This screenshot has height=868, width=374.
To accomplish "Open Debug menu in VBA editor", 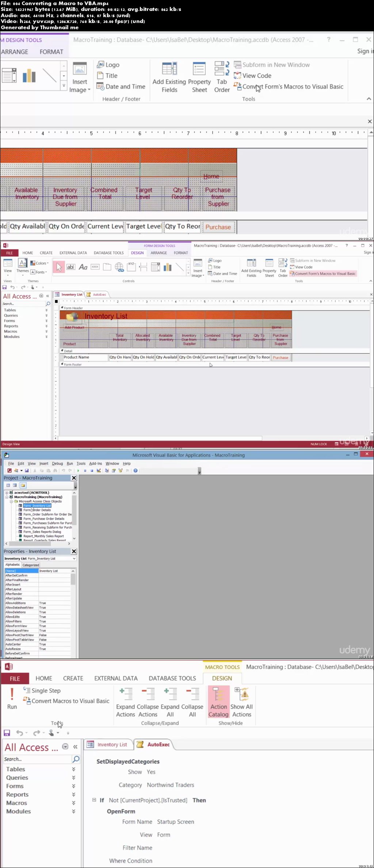I will point(57,464).
